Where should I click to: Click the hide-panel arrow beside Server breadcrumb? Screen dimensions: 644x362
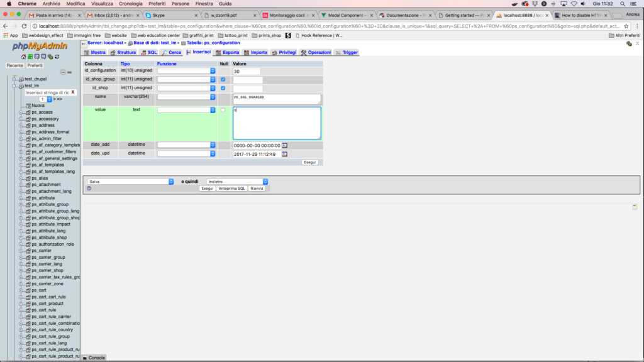click(84, 43)
